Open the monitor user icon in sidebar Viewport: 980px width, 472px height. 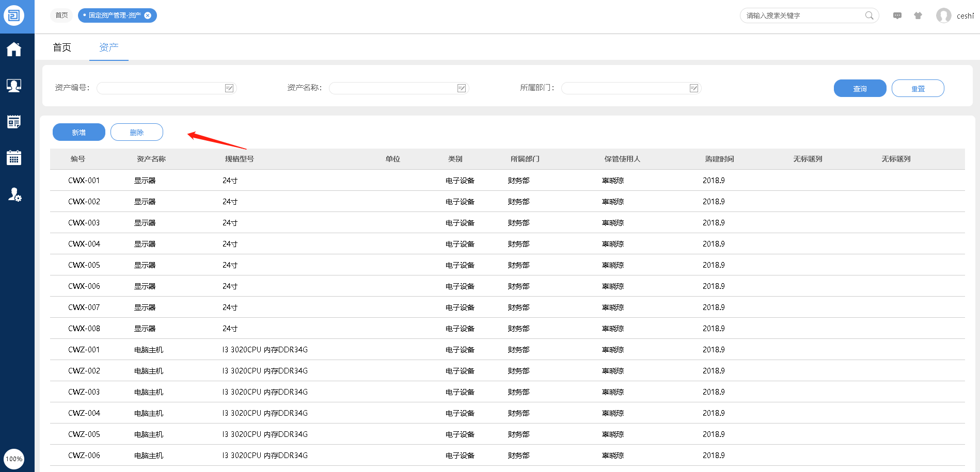click(x=14, y=86)
